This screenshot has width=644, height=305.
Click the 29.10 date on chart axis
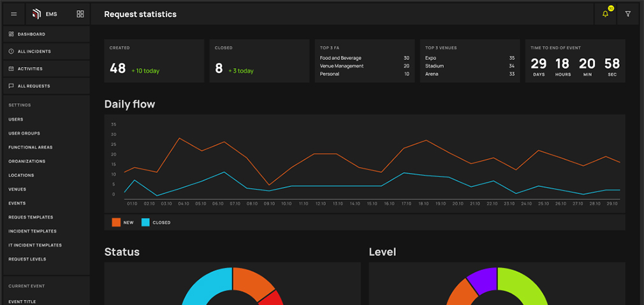tap(612, 204)
